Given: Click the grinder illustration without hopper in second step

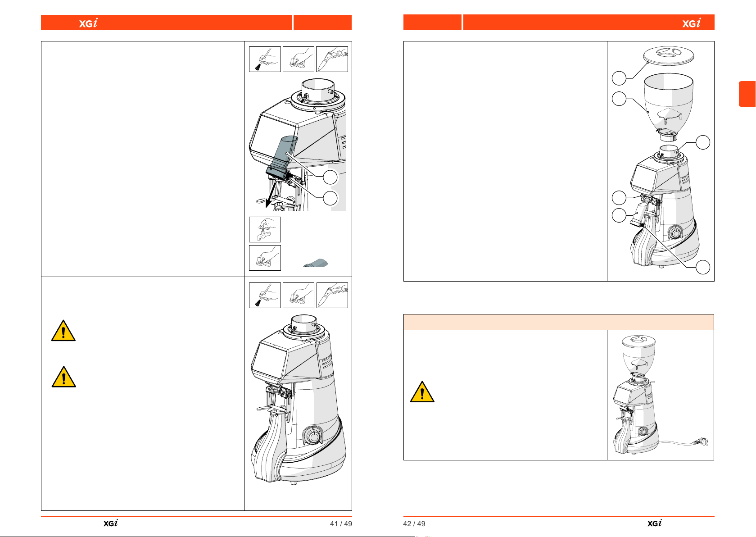Looking at the screenshot, I should point(298,399).
